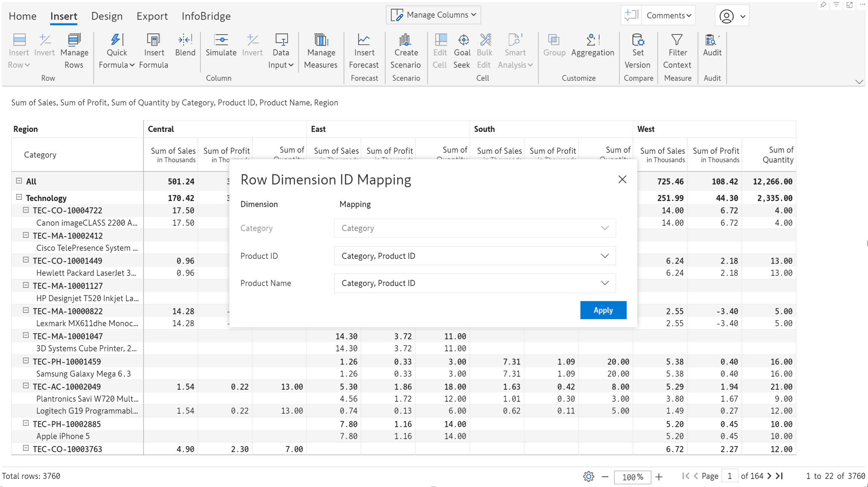Collapse the Technology category row
Screen dimensions: 868x487
click(x=19, y=197)
